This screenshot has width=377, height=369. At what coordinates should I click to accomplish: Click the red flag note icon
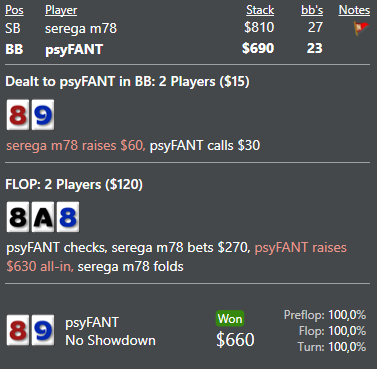pyautogui.click(x=361, y=28)
